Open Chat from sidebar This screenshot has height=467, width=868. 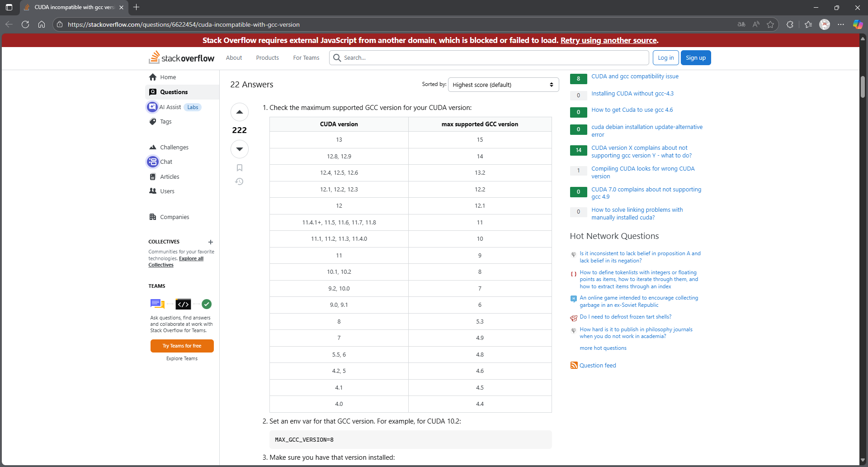pyautogui.click(x=160, y=162)
